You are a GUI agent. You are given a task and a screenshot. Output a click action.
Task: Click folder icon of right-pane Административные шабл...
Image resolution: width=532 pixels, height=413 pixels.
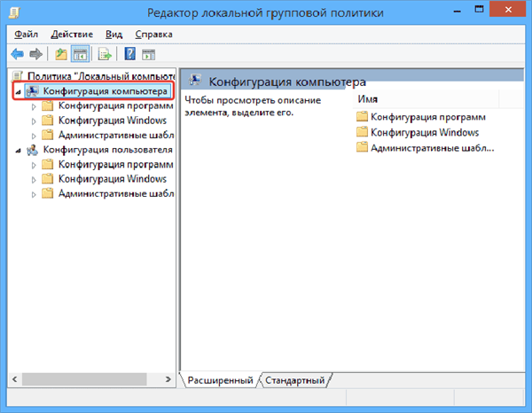362,147
